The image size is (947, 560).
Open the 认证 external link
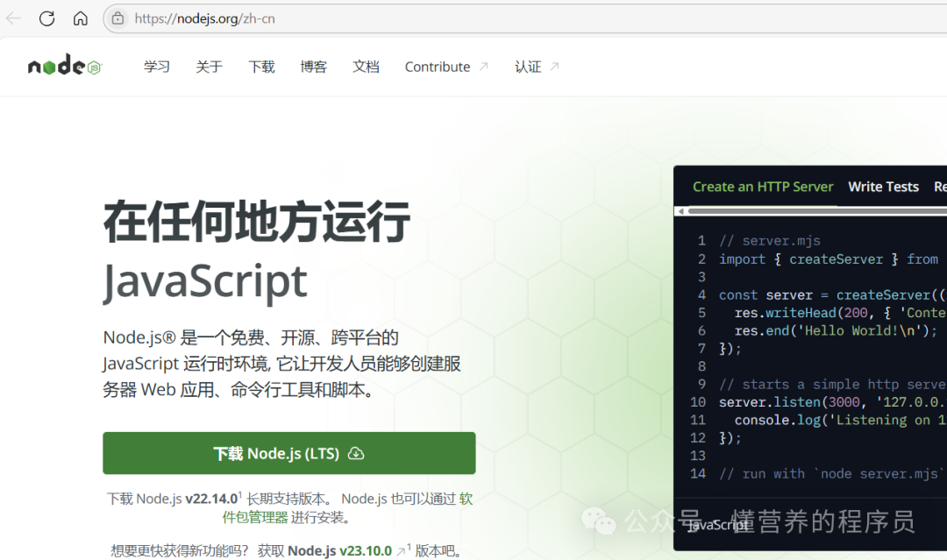pyautogui.click(x=537, y=67)
